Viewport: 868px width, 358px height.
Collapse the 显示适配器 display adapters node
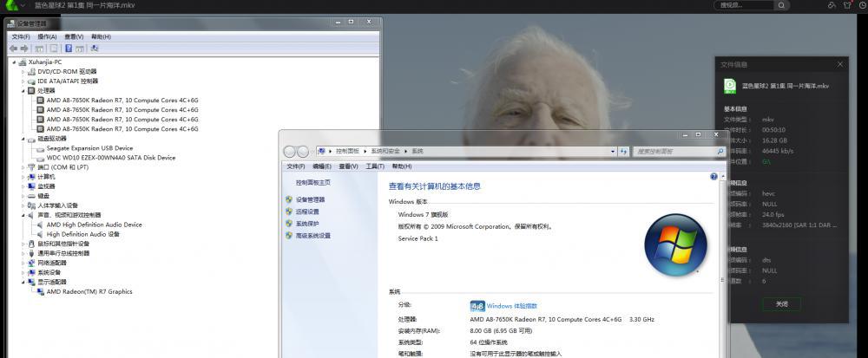click(x=23, y=283)
